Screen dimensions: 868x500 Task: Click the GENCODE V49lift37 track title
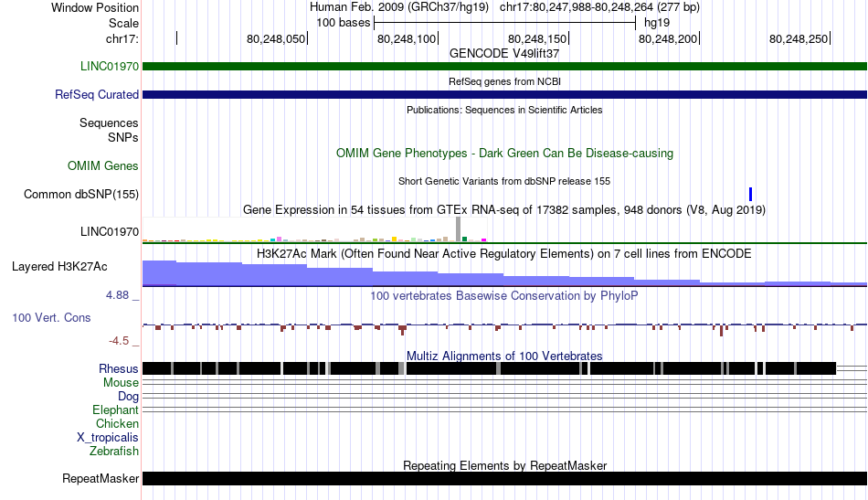pyautogui.click(x=504, y=54)
